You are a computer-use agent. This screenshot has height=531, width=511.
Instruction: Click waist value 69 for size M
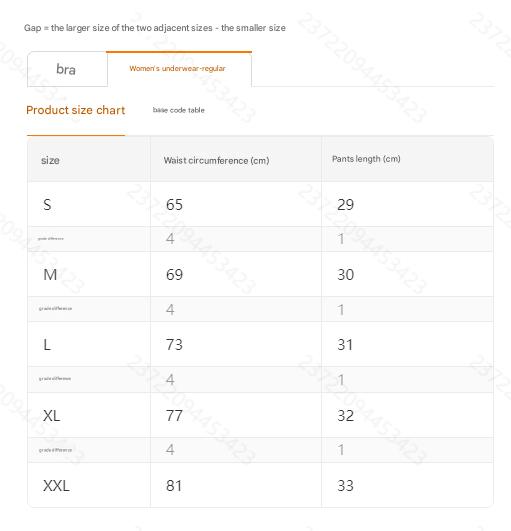pos(174,274)
